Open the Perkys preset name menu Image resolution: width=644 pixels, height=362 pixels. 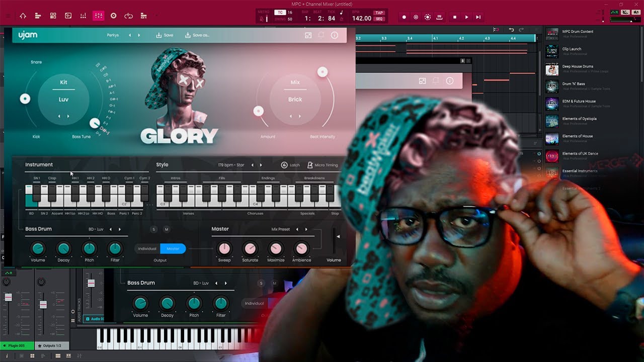[x=113, y=35]
